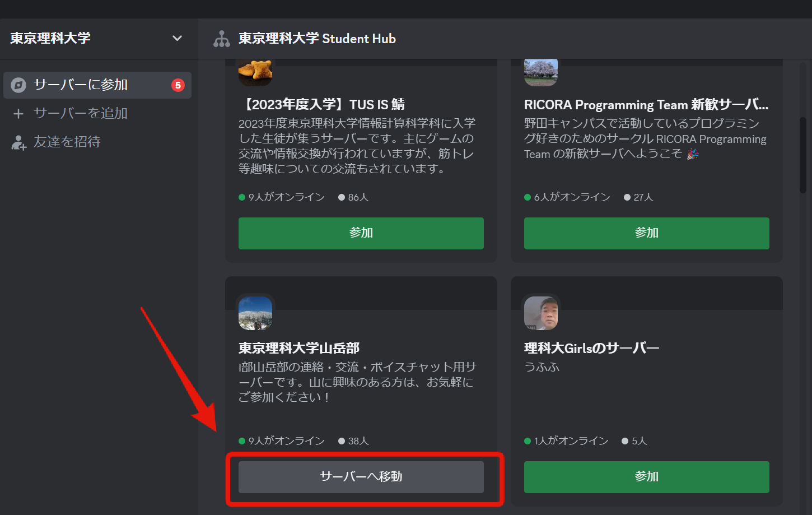Click the 6人がオンライン status text

tap(572, 197)
